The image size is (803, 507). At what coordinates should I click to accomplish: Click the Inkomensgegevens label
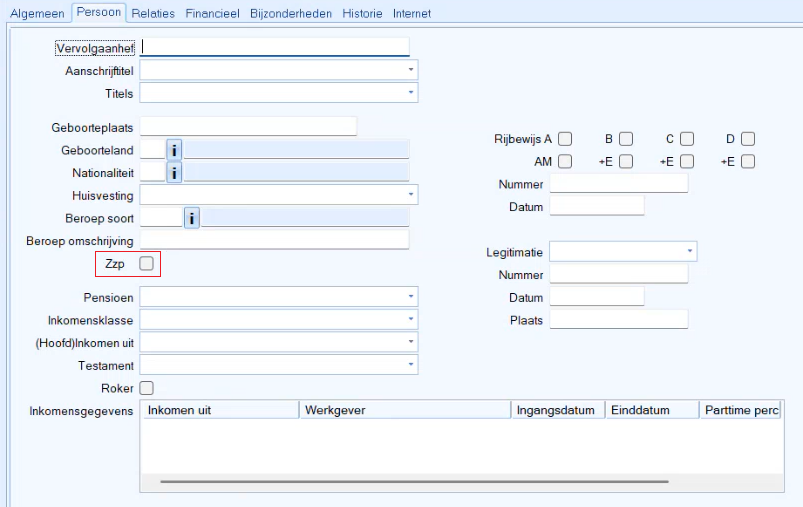click(x=81, y=411)
